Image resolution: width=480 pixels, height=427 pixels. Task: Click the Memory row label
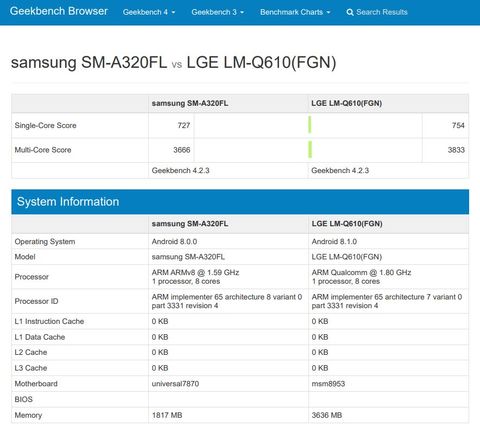click(28, 415)
